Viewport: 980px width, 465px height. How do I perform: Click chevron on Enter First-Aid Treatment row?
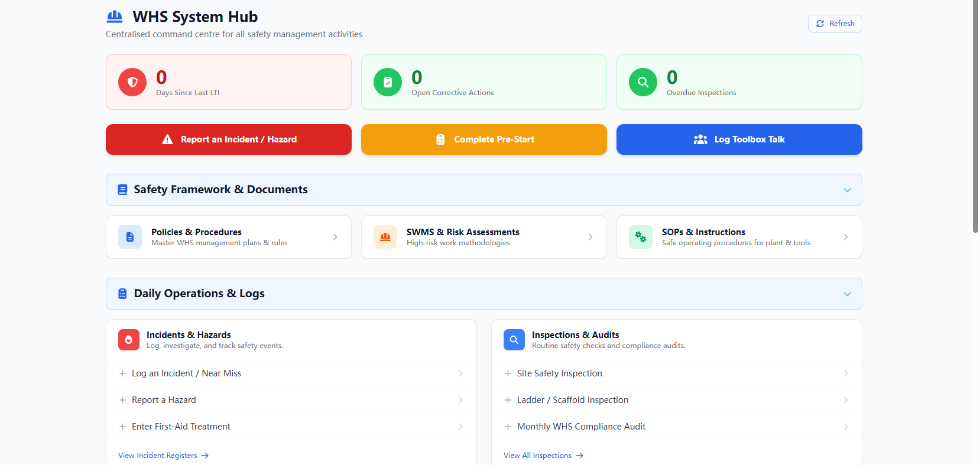[460, 427]
